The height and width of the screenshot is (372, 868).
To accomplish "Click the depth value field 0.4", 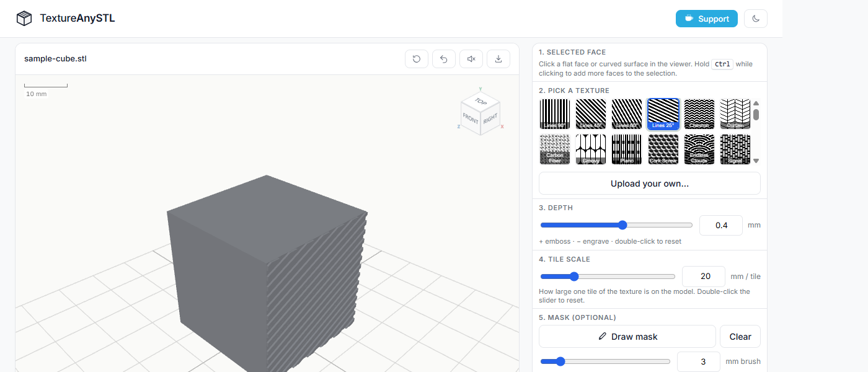I will [721, 225].
